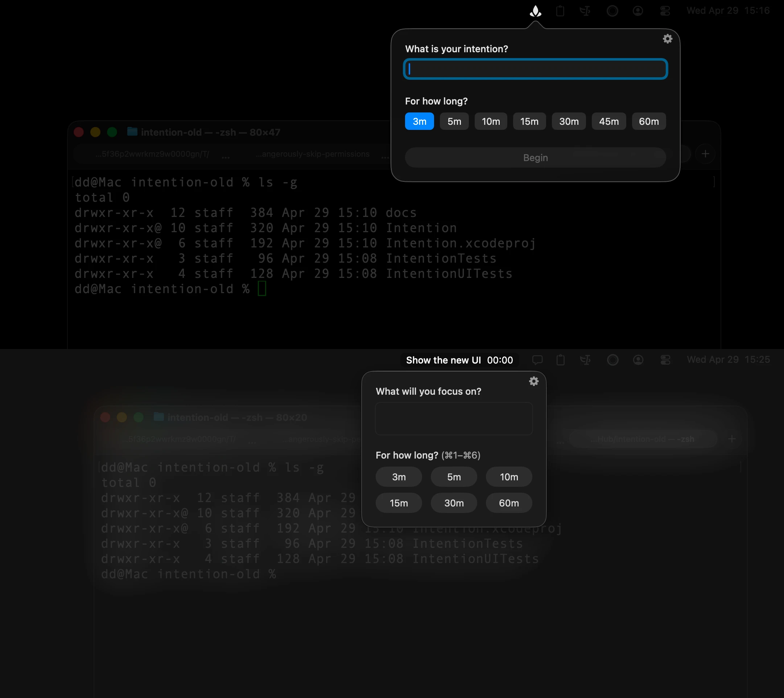This screenshot has width=784, height=698.
Task: Choose the 45m duration option
Action: tap(609, 121)
